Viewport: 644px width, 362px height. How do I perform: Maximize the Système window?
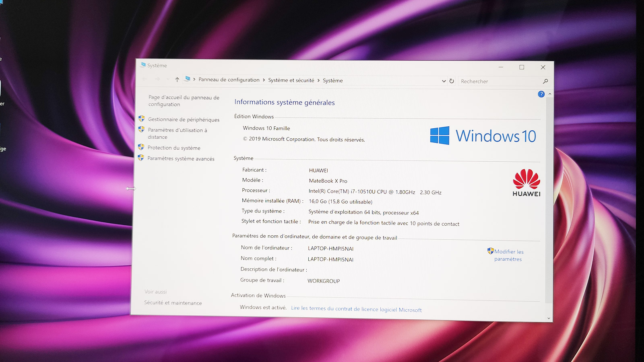[522, 67]
